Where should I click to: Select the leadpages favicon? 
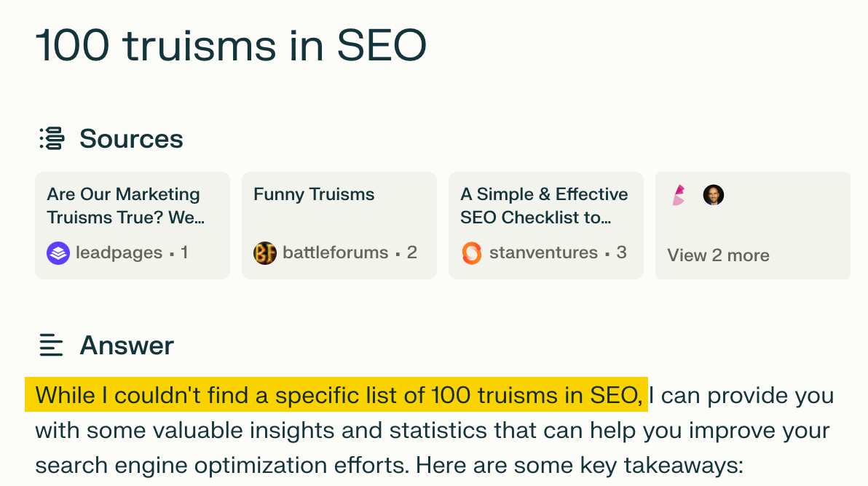(x=58, y=252)
